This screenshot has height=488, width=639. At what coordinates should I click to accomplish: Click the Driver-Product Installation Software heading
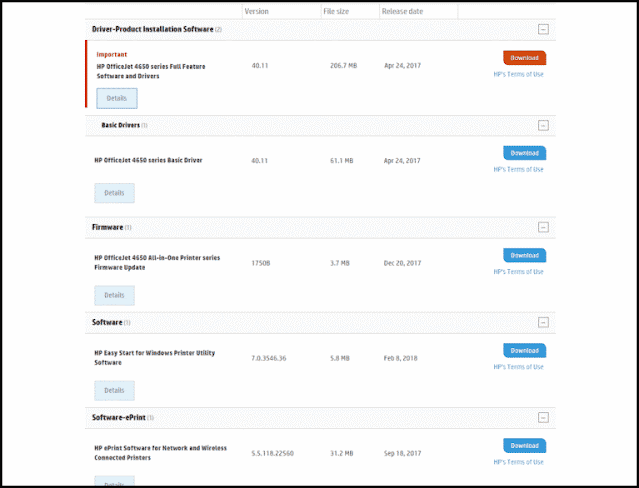[x=153, y=29]
